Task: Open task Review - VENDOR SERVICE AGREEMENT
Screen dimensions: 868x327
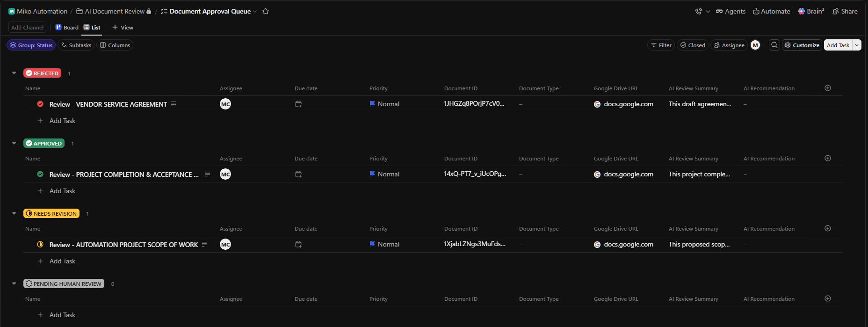Action: pyautogui.click(x=108, y=104)
